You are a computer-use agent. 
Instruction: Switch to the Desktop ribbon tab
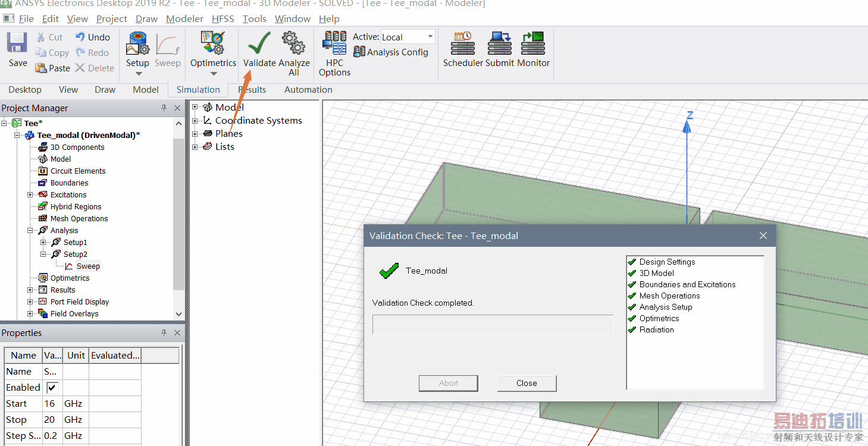click(25, 90)
